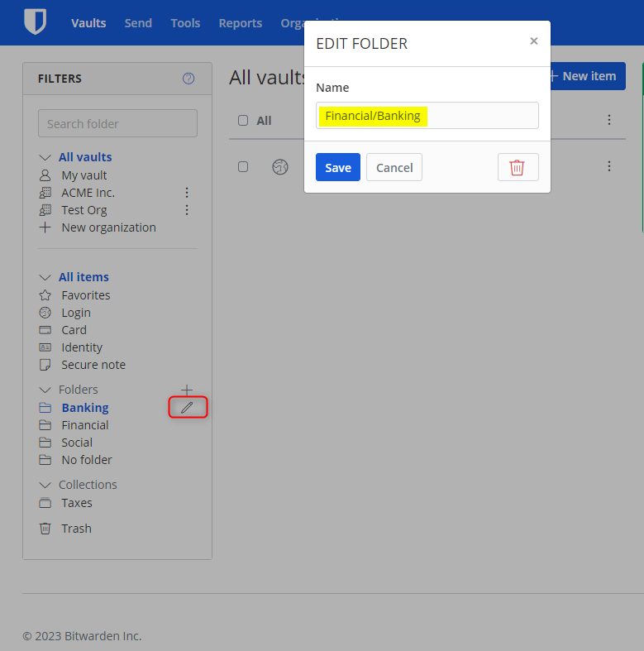Click the pencil edit icon beside Banking
Image resolution: width=644 pixels, height=651 pixels.
click(187, 407)
